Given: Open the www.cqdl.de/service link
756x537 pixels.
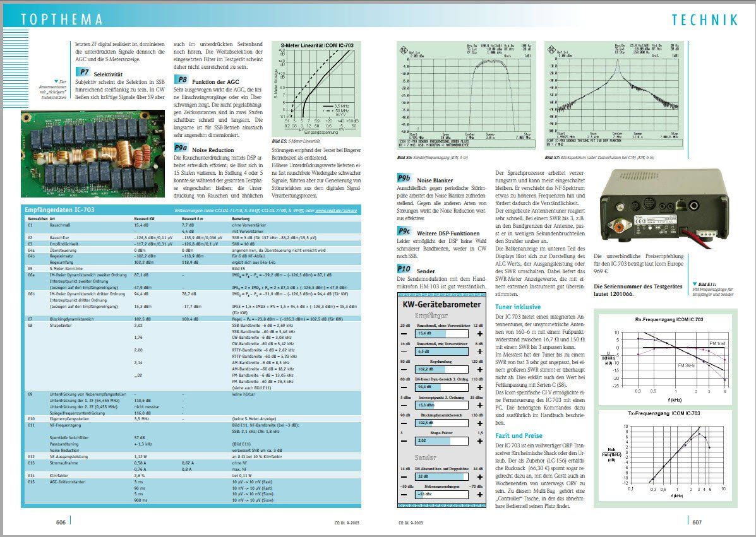Looking at the screenshot, I should coord(336,211).
